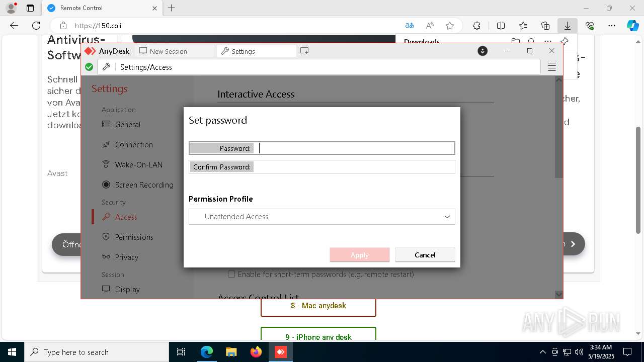
Task: Click the AnyDesk settings scroll down arrow
Action: (x=558, y=294)
